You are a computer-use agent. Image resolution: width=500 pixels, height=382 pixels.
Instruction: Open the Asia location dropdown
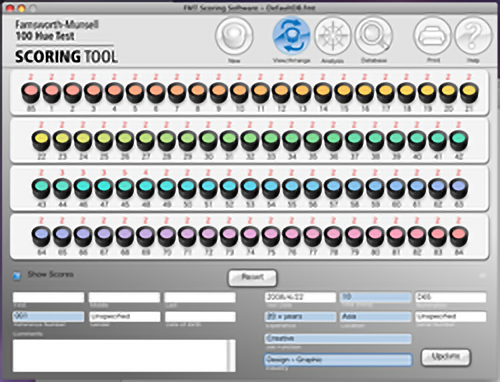click(375, 316)
